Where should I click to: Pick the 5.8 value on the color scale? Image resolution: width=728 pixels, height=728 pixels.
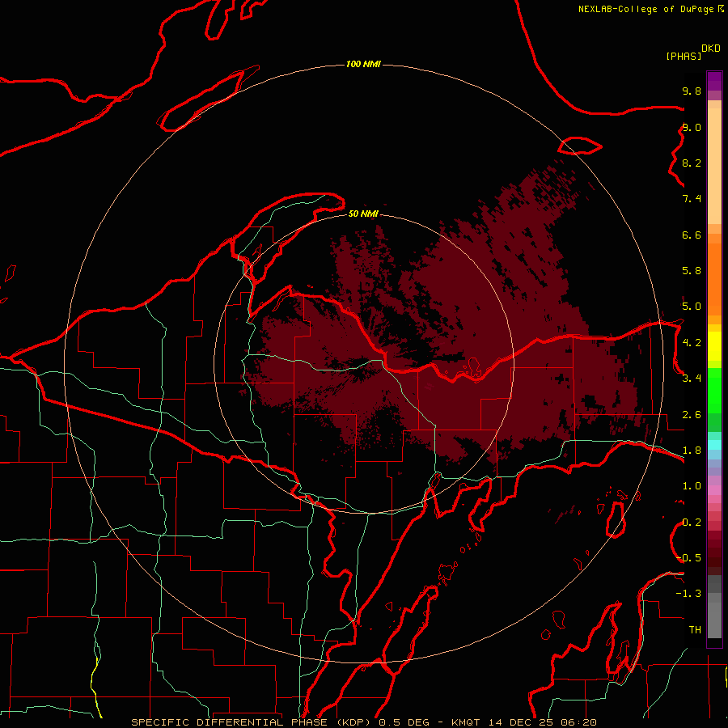coord(692,271)
